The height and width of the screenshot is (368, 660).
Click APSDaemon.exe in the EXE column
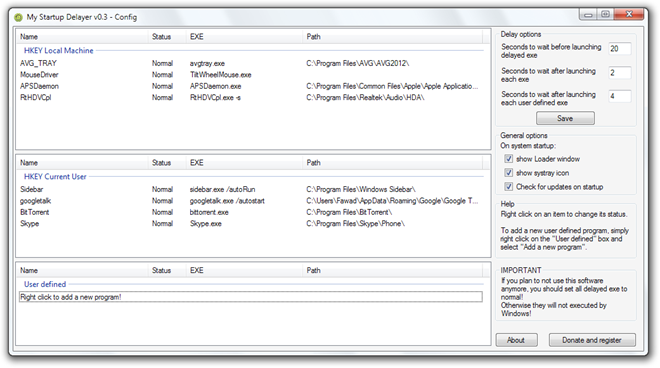(x=216, y=86)
